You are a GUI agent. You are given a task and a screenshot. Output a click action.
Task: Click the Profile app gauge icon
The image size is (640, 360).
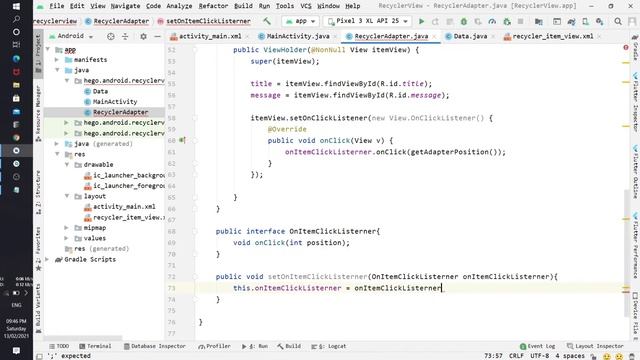click(492, 21)
